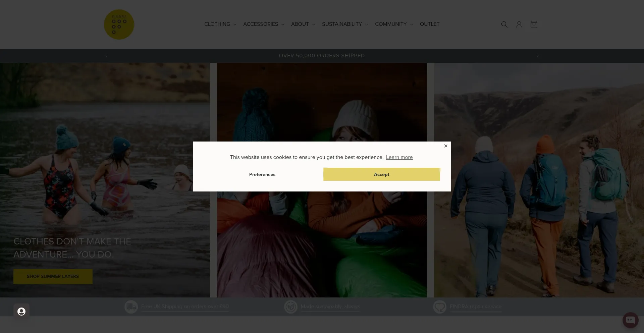Screen dimensions: 644x333
Task: Click the hikers on hillside image
Action: coord(539,180)
